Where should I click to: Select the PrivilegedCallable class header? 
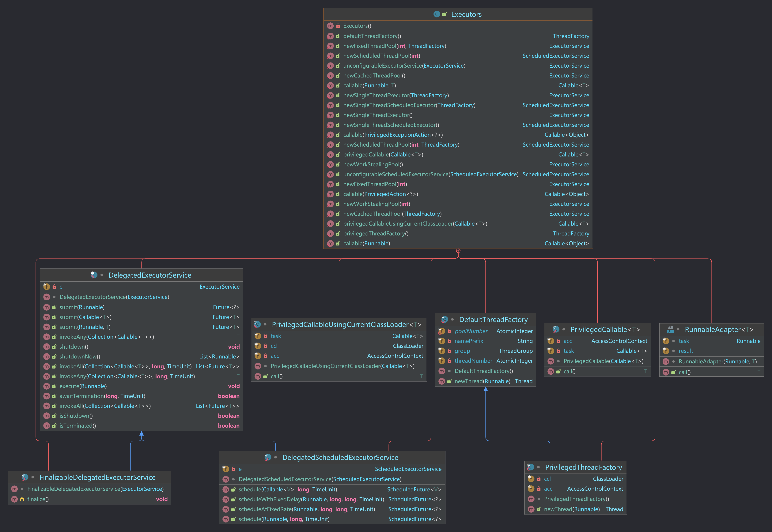pyautogui.click(x=605, y=329)
